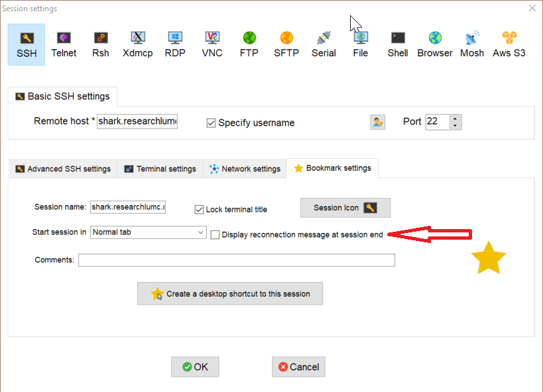
Task: Select the VNC session icon
Action: click(212, 44)
